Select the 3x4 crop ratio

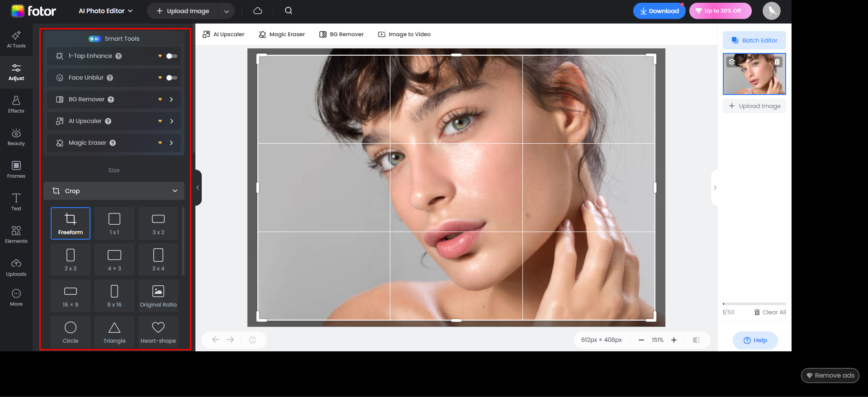pyautogui.click(x=158, y=260)
